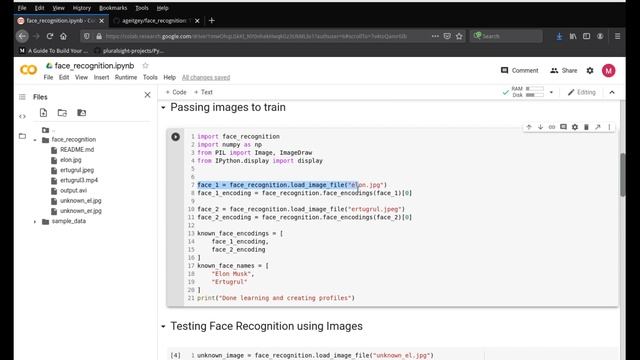Image resolution: width=640 pixels, height=360 pixels.
Task: Copy link to cell
Action: pyautogui.click(x=552, y=127)
